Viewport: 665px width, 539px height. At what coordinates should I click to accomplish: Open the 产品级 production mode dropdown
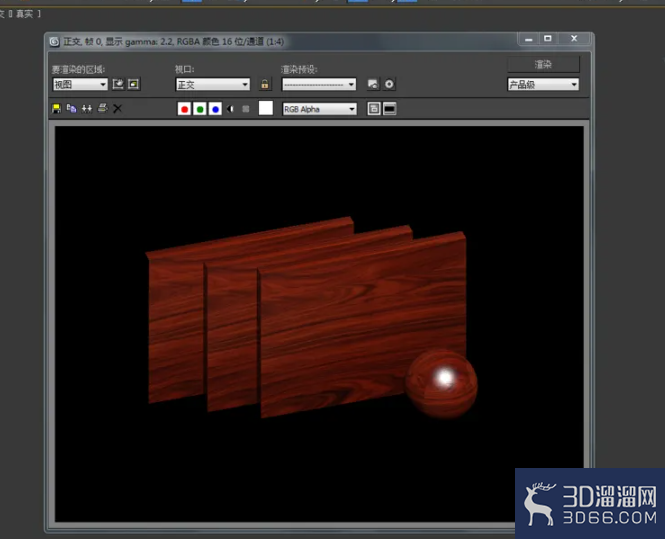point(543,84)
